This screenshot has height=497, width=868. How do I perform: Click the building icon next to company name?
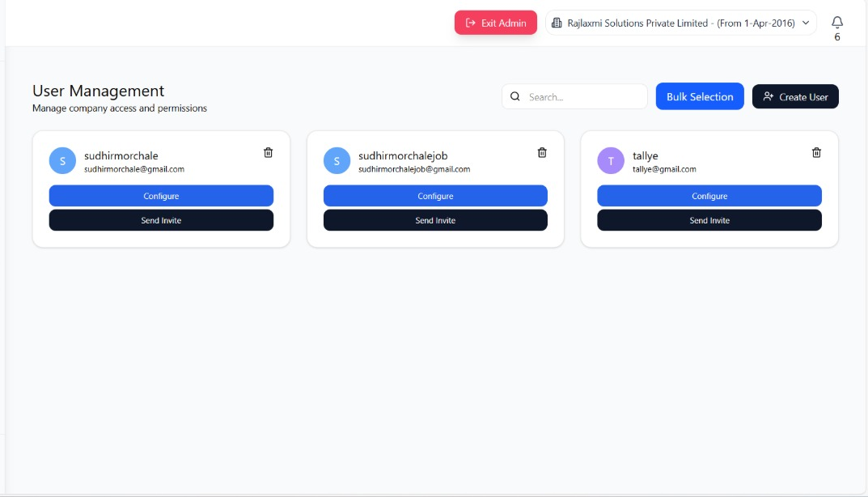556,23
